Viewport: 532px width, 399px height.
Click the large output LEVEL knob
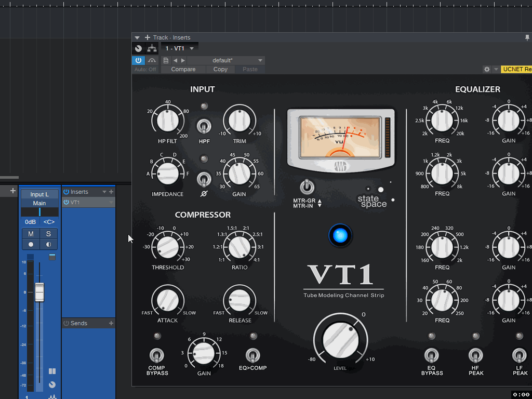click(340, 340)
